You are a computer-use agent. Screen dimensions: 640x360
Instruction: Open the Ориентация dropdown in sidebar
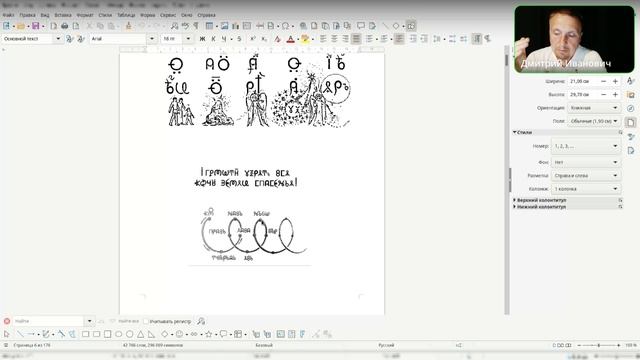tap(594, 108)
